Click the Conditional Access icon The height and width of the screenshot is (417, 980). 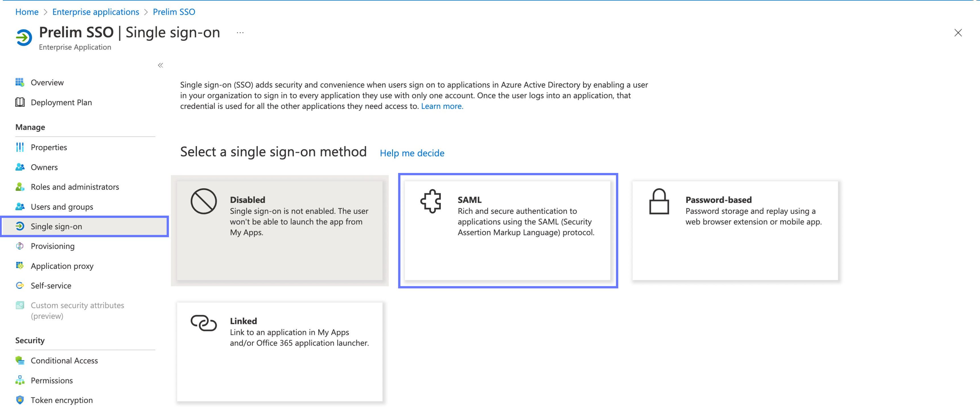[x=20, y=360]
